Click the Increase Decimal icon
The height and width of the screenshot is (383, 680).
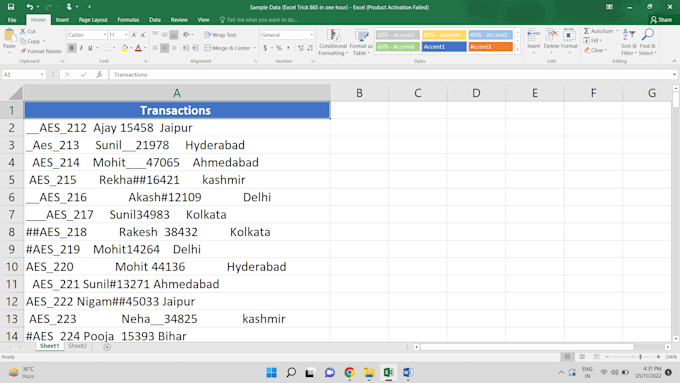[301, 48]
